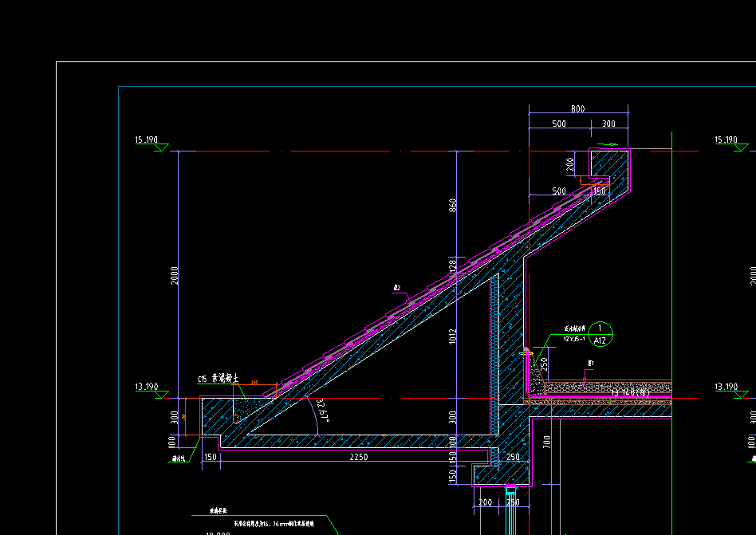Viewport: 756px width, 535px height.
Task: Click the left 15.190 elevation text
Action: point(146,140)
